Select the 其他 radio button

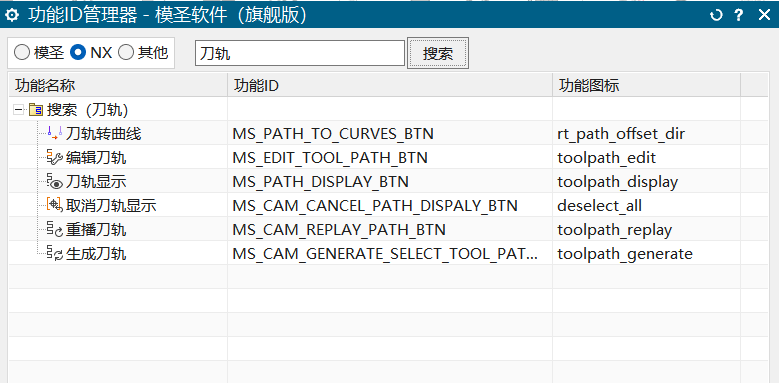click(x=126, y=52)
